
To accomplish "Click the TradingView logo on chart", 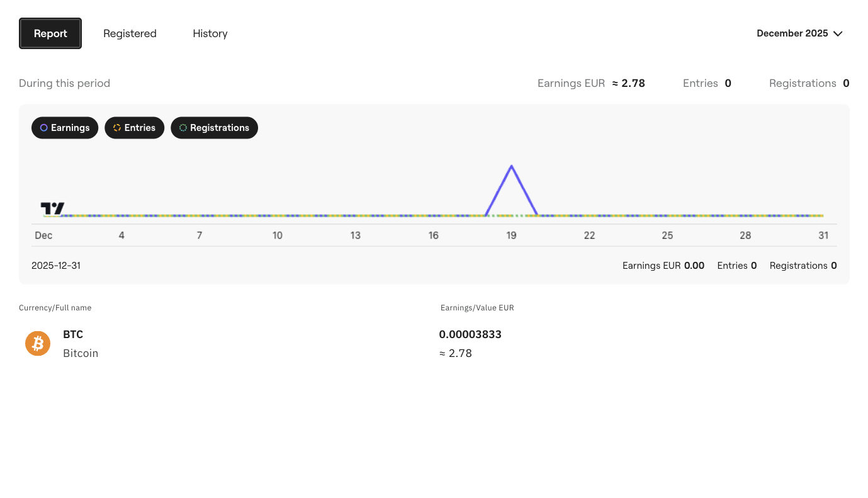I will pyautogui.click(x=52, y=208).
